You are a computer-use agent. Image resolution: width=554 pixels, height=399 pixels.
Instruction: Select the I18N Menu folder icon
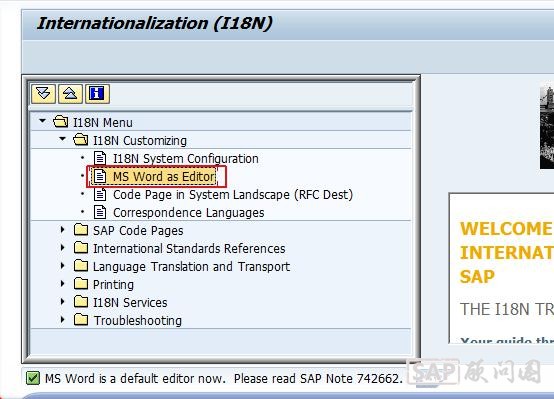click(60, 122)
